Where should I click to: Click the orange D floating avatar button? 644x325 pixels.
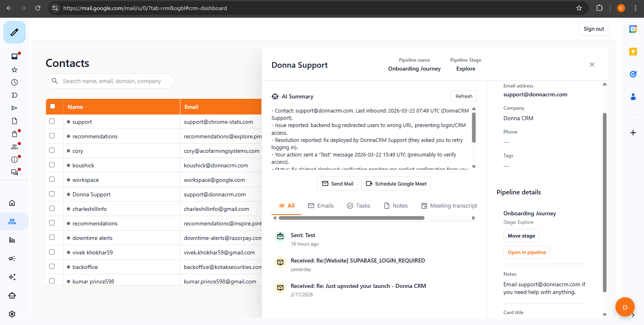(x=625, y=307)
